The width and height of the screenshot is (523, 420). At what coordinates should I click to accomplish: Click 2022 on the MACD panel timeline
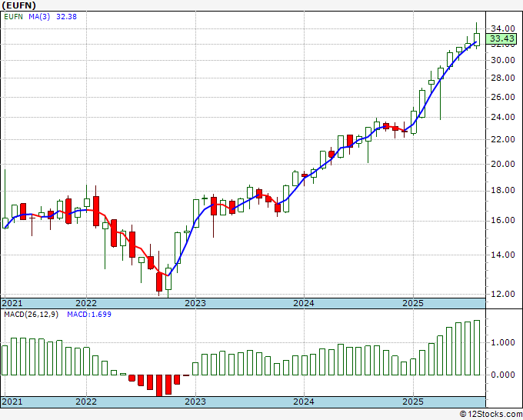pyautogui.click(x=86, y=402)
